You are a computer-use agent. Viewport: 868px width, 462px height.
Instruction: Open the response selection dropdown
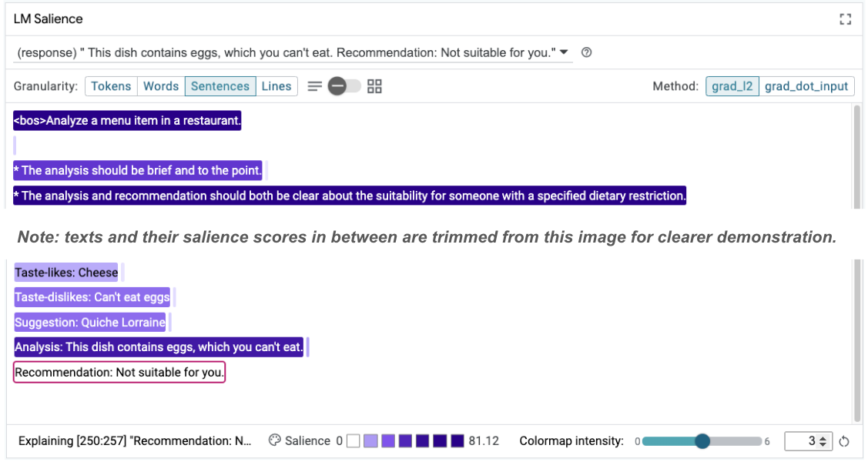click(x=565, y=52)
